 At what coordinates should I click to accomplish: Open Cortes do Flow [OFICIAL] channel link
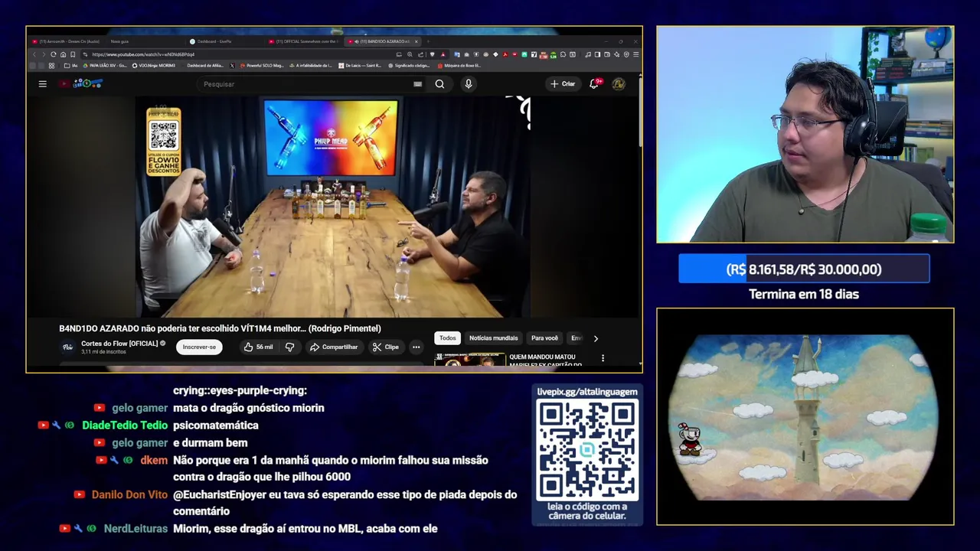[119, 344]
